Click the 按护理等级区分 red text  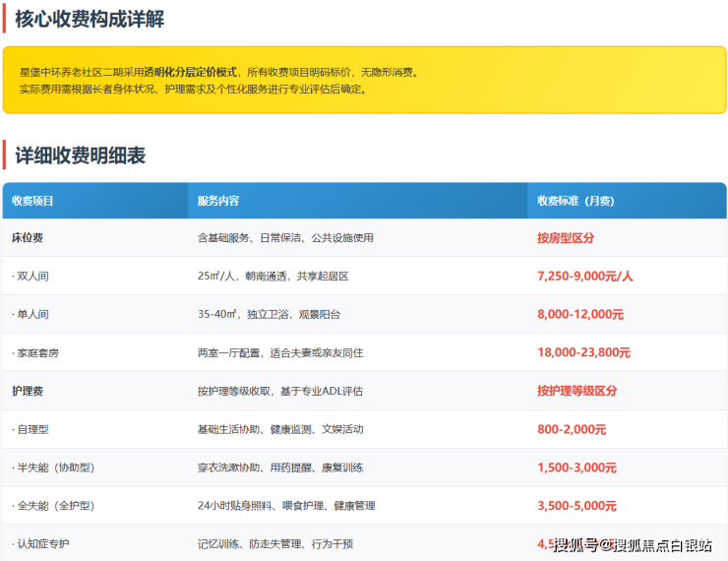(x=576, y=391)
